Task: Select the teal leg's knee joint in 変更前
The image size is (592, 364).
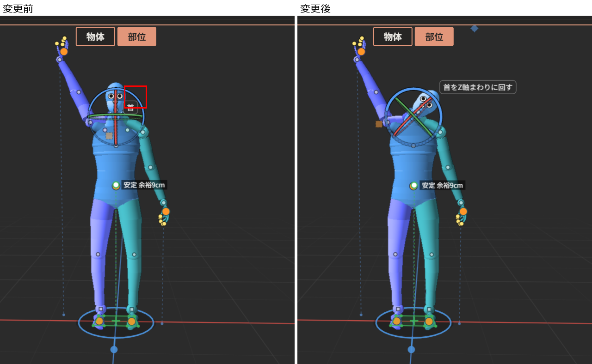Action: [134, 255]
